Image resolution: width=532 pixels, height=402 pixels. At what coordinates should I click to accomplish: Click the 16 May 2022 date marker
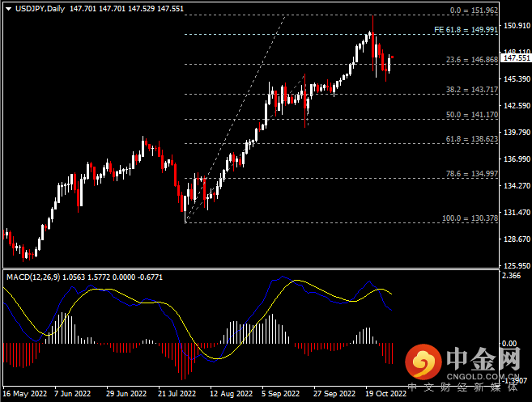click(25, 394)
